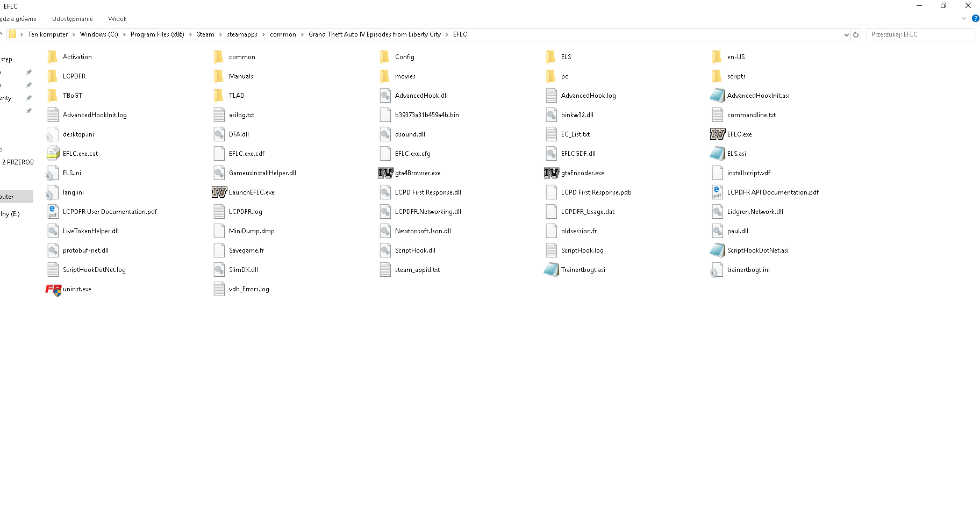The height and width of the screenshot is (524, 980).
Task: Select the steam_appid.txt file name
Action: [417, 270]
